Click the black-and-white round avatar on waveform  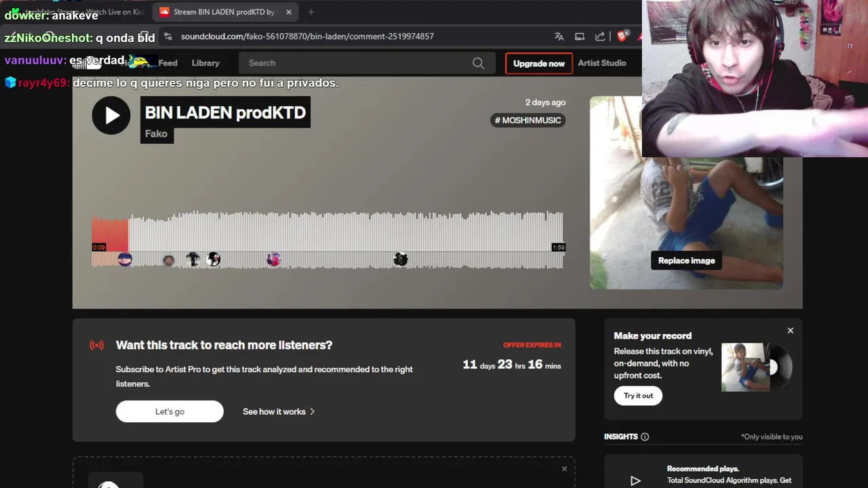[214, 259]
